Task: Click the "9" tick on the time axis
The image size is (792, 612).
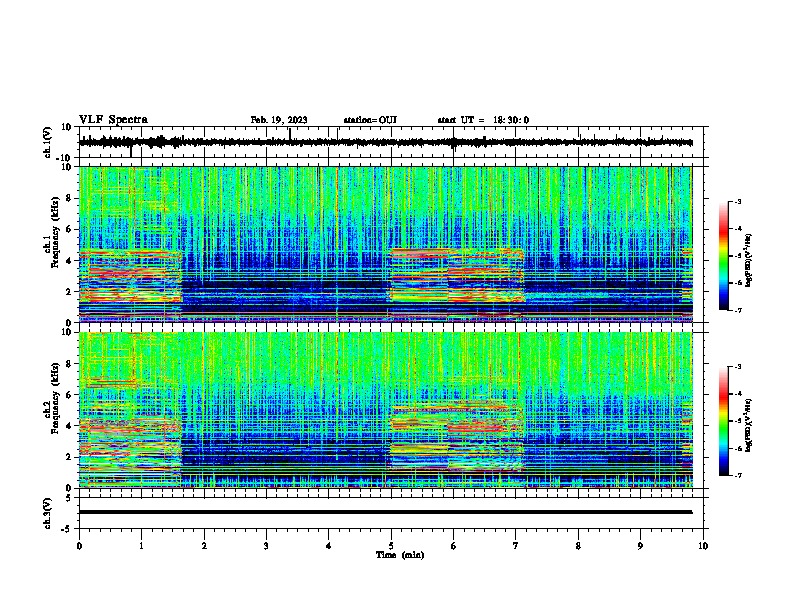Action: pyautogui.click(x=640, y=546)
